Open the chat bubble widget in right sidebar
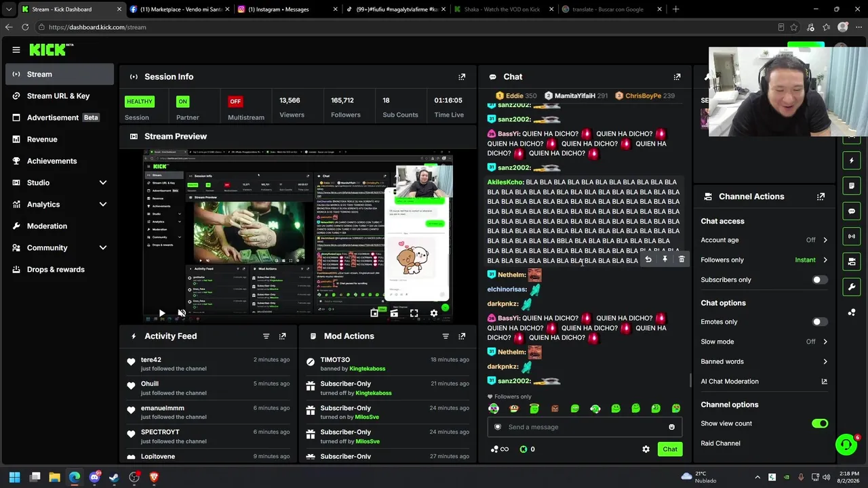 [852, 211]
